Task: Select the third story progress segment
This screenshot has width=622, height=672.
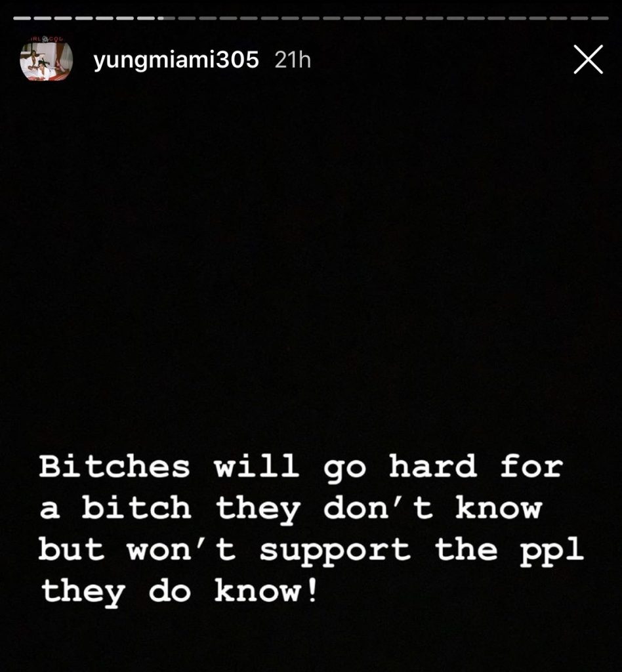Action: 63,18
